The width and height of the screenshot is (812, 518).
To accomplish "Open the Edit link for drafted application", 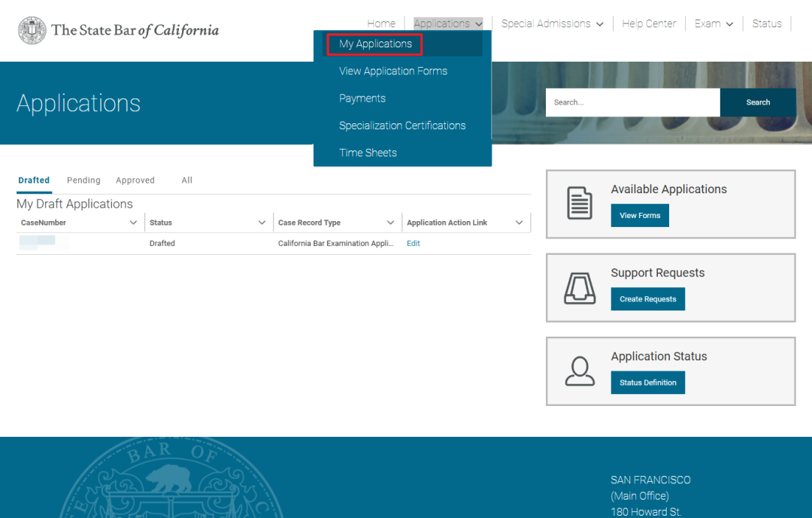I will pos(413,244).
